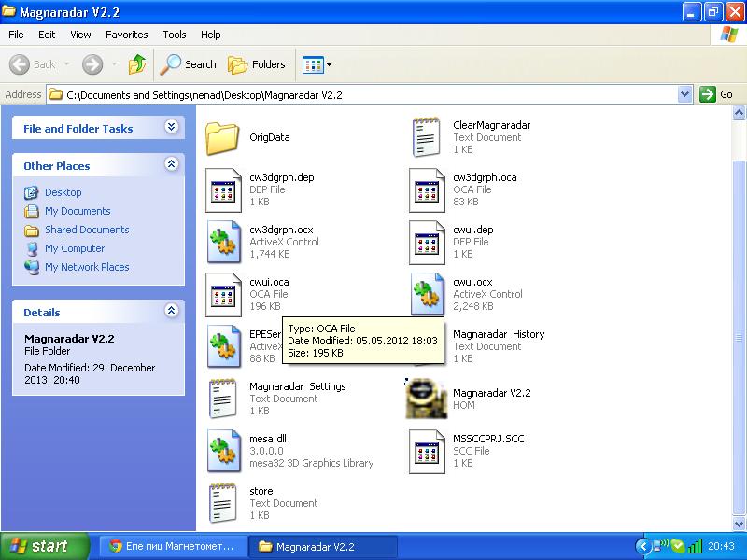Click the address bar path field
Image resolution: width=747 pixels, height=560 pixels.
364,94
